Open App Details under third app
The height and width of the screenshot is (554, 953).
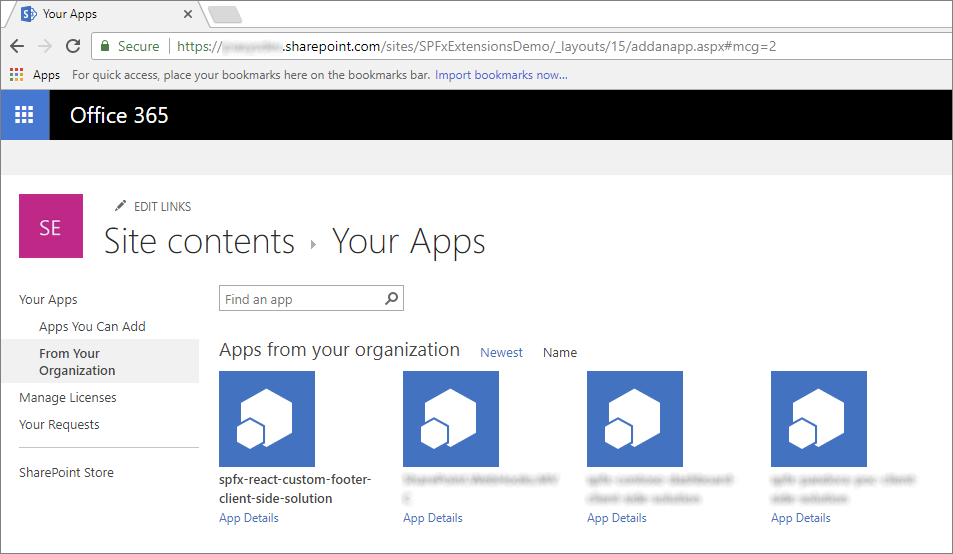tap(617, 518)
